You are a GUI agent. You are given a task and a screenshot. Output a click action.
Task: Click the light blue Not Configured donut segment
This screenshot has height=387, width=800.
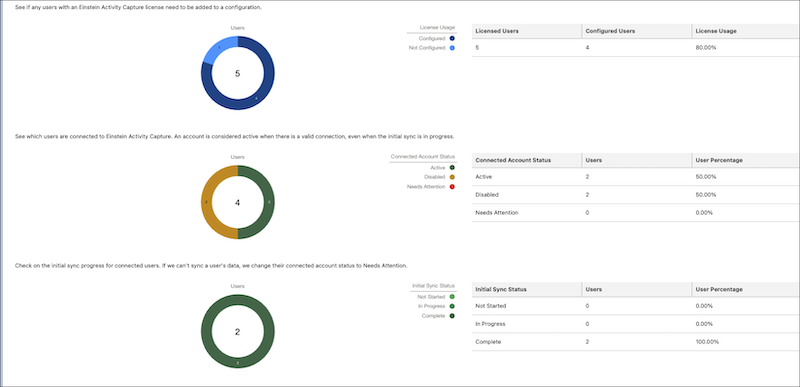pyautogui.click(x=219, y=47)
